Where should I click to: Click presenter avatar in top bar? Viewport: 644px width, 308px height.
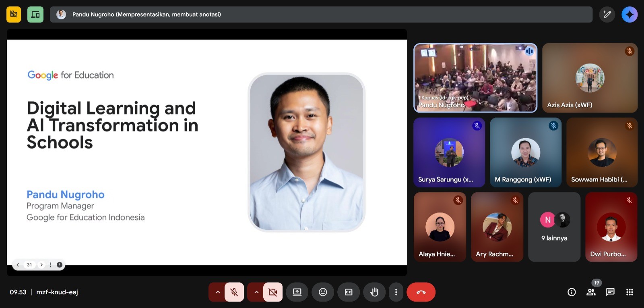coord(61,15)
